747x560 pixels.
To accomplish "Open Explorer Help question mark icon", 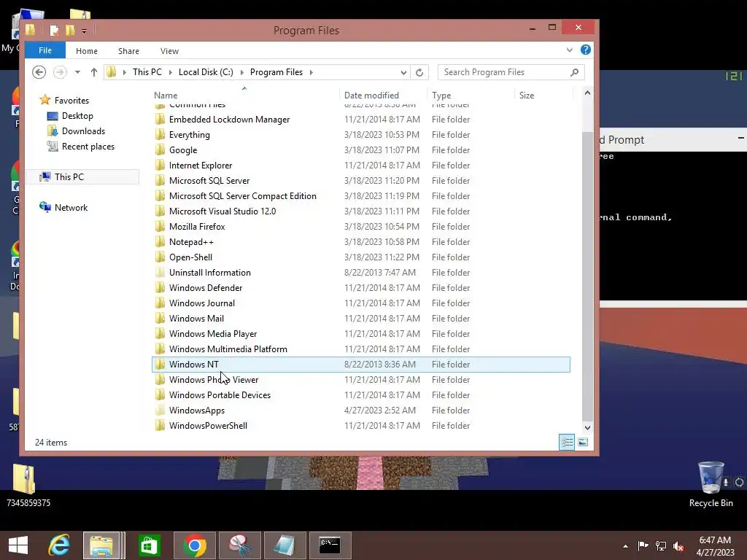I will point(586,50).
